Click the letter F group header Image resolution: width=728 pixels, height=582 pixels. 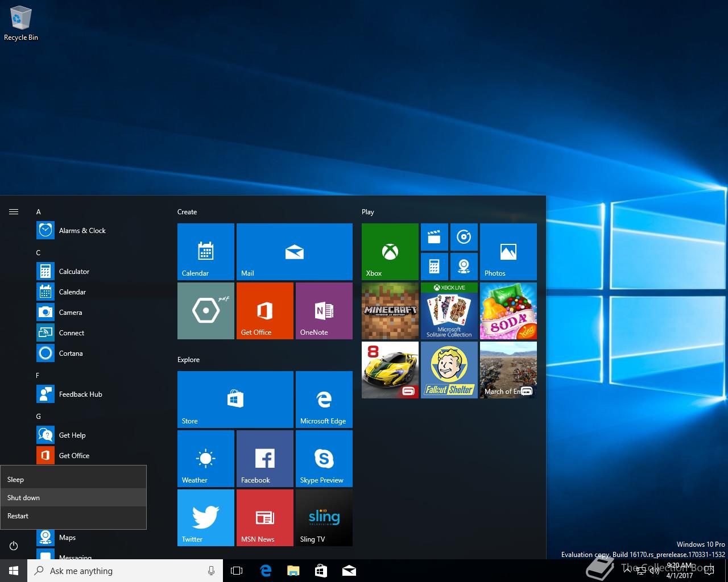pyautogui.click(x=38, y=375)
